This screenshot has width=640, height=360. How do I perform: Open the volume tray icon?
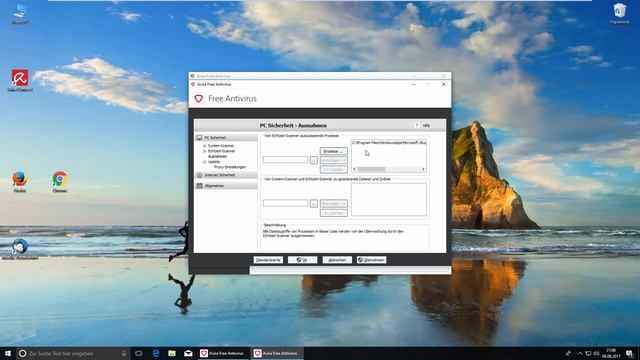pos(596,353)
